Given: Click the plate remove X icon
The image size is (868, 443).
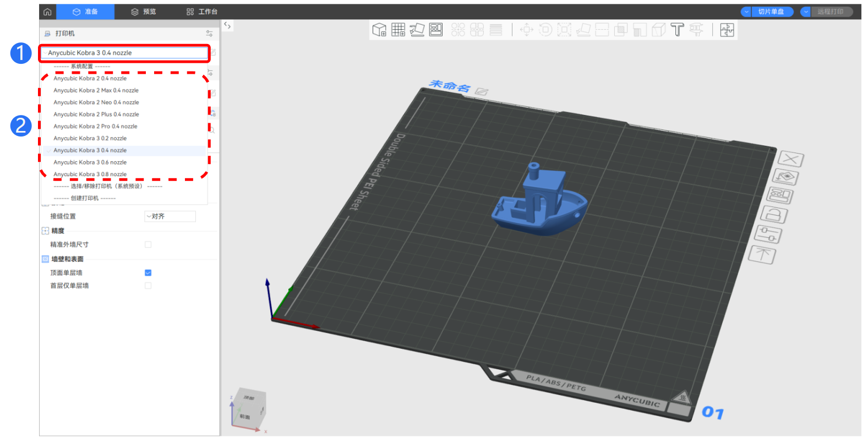Looking at the screenshot, I should pyautogui.click(x=791, y=159).
